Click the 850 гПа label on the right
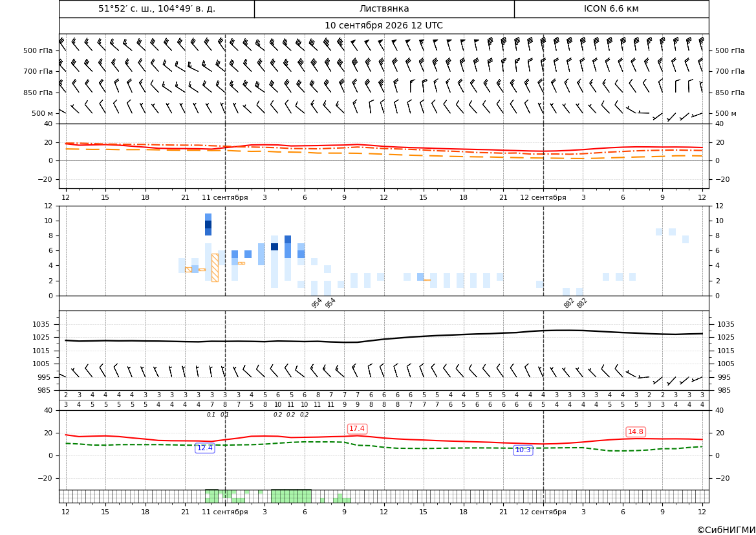The image size is (756, 535). tap(730, 92)
